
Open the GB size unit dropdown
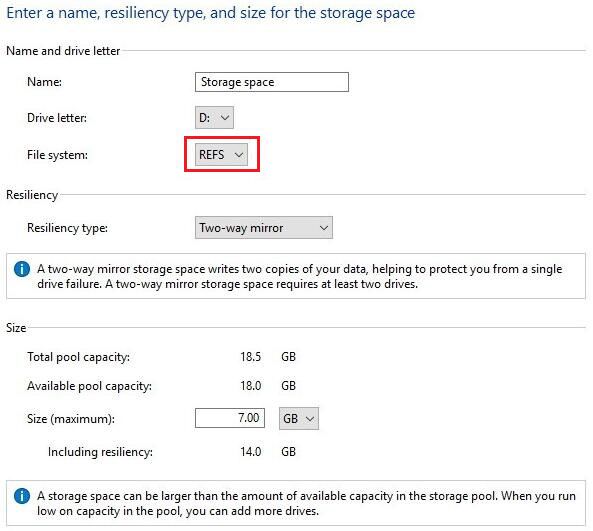click(299, 418)
